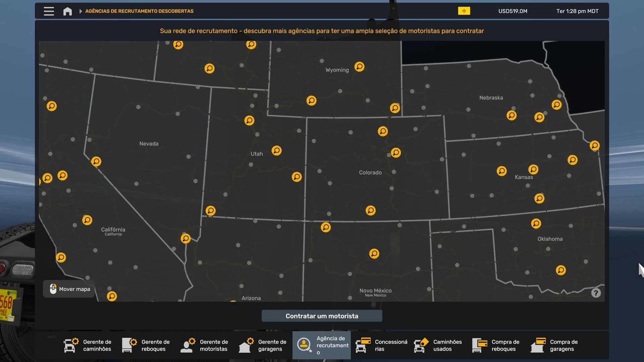Select recruitment agency marker near Wyoming label

359,67
